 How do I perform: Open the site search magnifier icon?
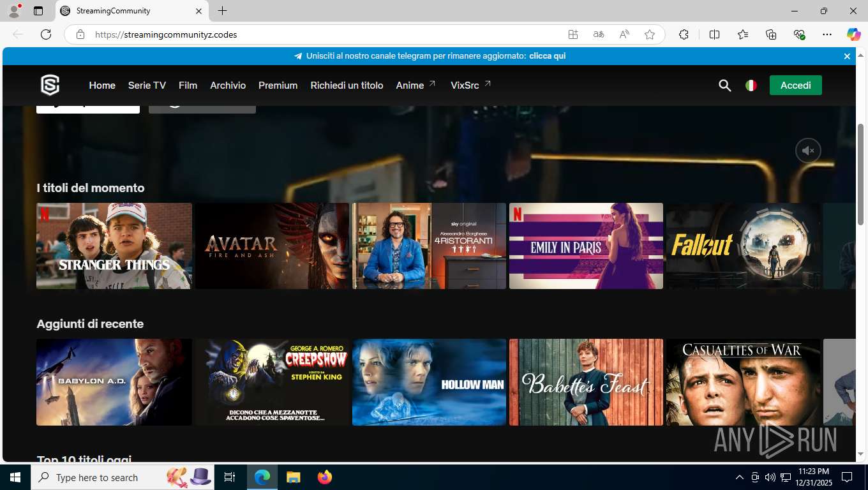coord(724,85)
